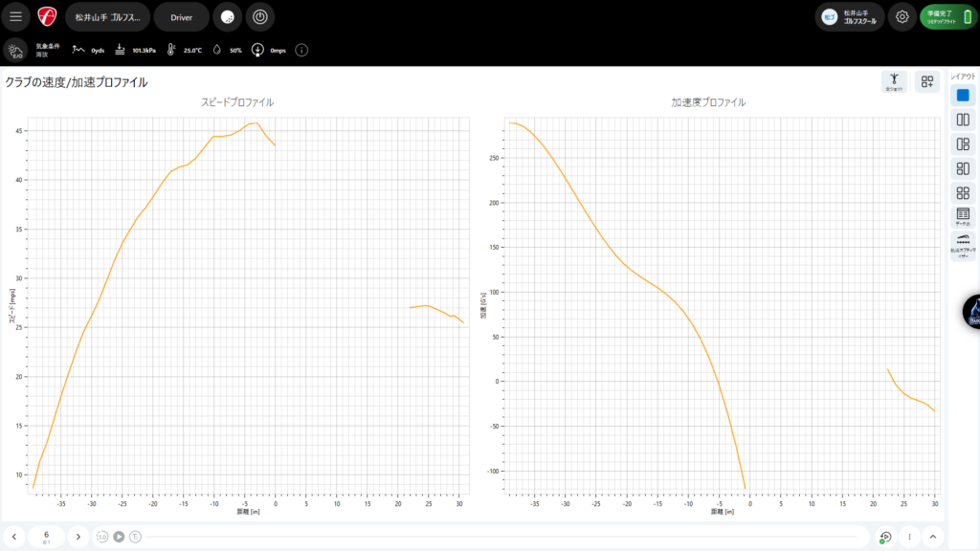The width and height of the screenshot is (980, 551).
Task: Click the altitude terrain icon
Action: 78,50
